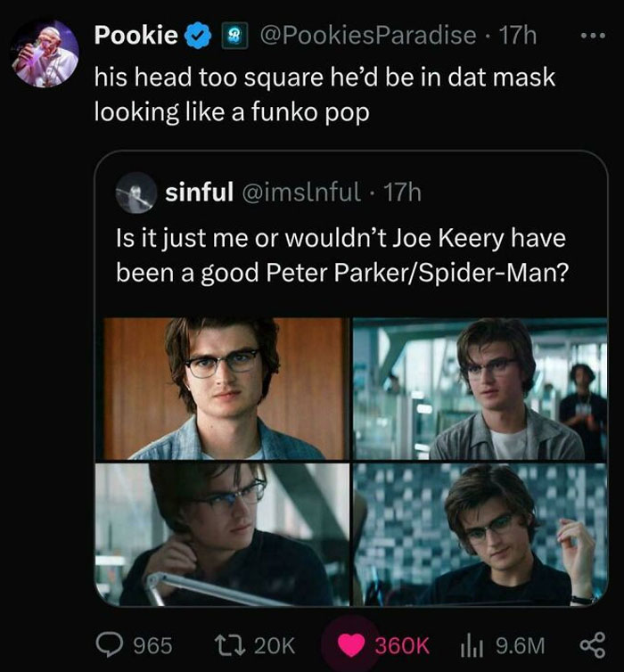Click the blue verified checkmark badge
Image resolution: width=624 pixels, height=672 pixels.
coord(198,36)
